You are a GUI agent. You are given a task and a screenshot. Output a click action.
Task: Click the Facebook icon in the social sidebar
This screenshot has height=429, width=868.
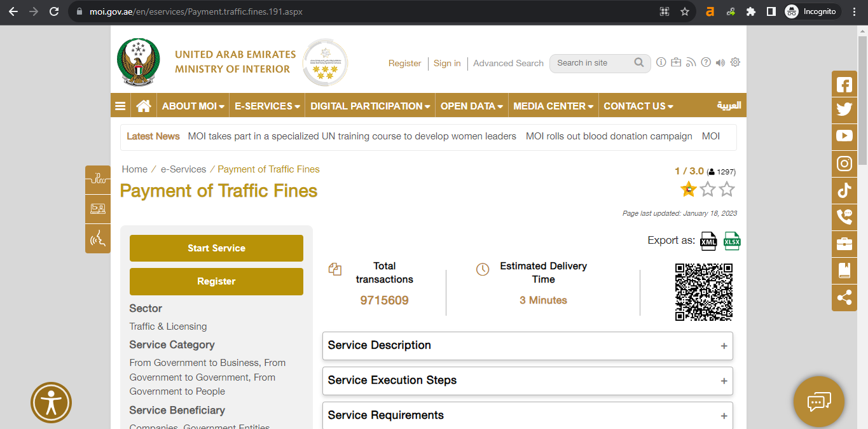pyautogui.click(x=844, y=84)
